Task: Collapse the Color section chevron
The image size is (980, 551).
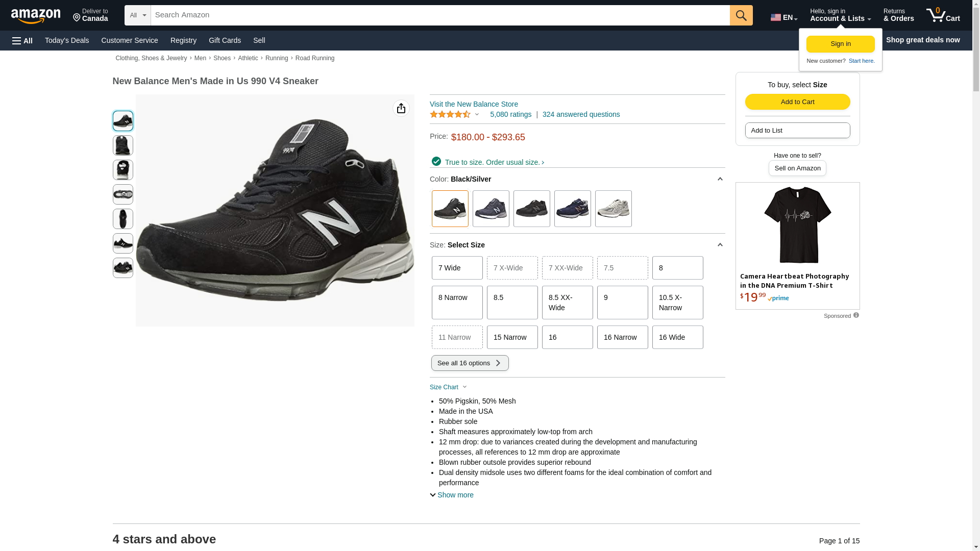Action: tap(720, 179)
